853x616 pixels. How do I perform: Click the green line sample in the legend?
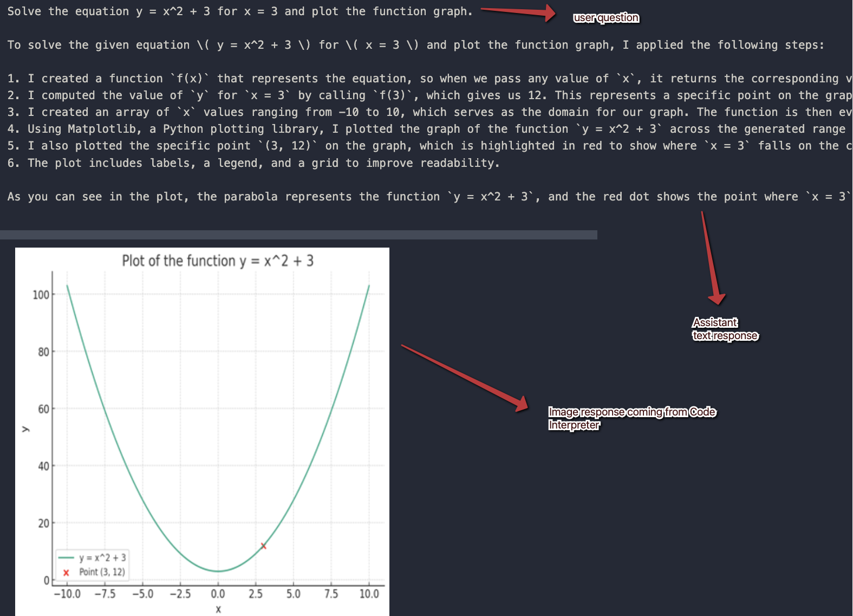pyautogui.click(x=66, y=557)
